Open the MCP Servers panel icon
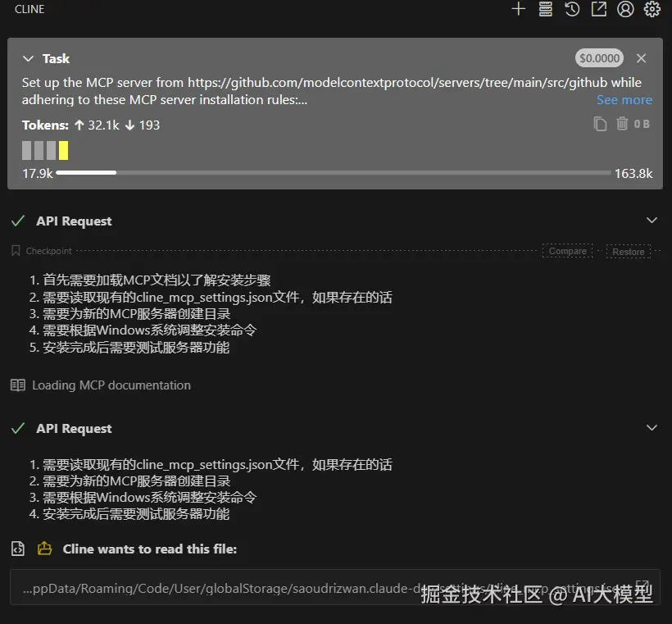 coord(545,10)
